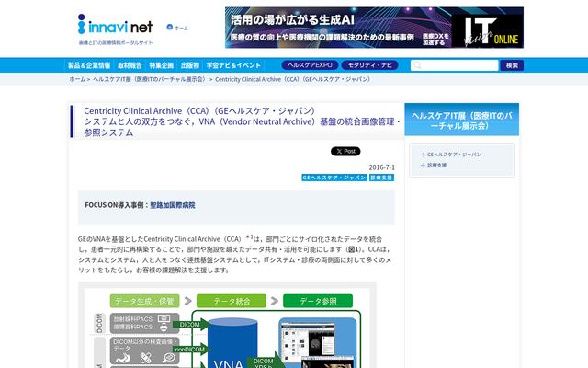Click the 図1 figure reference
This screenshot has height=368, width=588.
click(353, 249)
